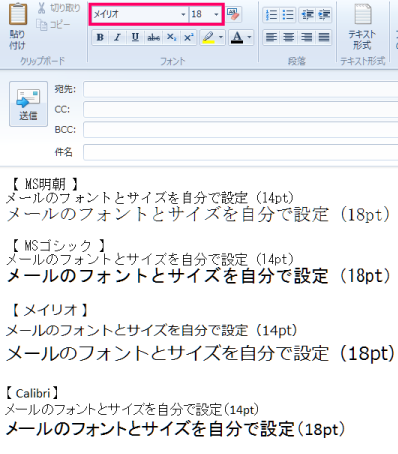Click the Copy (コピー) icon
This screenshot has width=398, height=454.
42,25
